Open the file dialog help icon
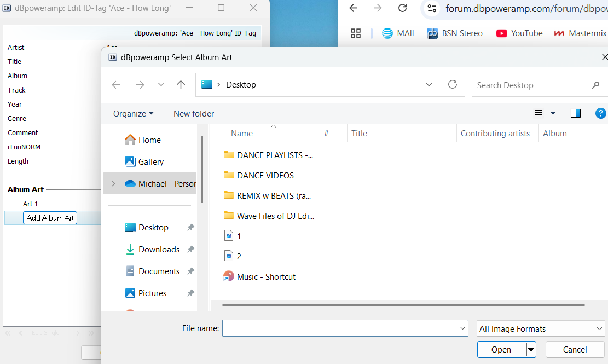Screen dimensions: 608x364 click(601, 113)
